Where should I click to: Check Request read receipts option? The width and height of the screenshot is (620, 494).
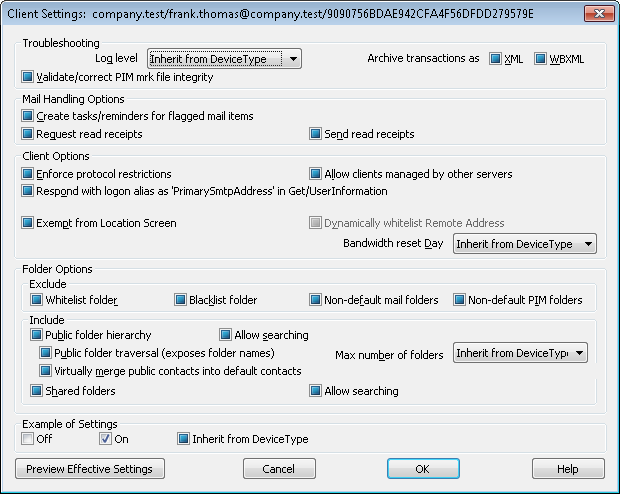pyautogui.click(x=28, y=134)
